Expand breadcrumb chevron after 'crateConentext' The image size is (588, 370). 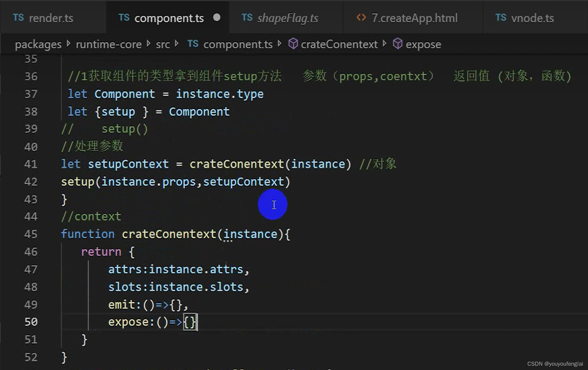click(x=384, y=44)
